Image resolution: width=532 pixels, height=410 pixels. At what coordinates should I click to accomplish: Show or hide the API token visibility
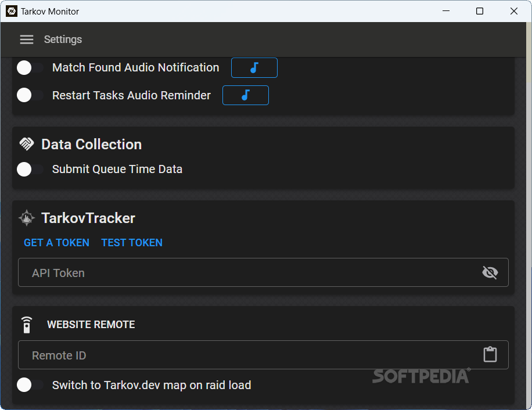[x=490, y=272]
